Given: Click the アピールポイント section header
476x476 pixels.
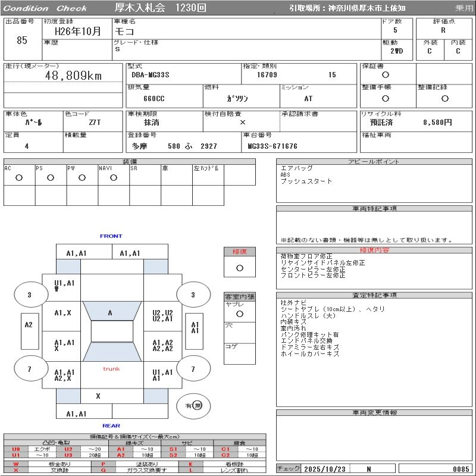Looking at the screenshot, I should coord(374,161).
